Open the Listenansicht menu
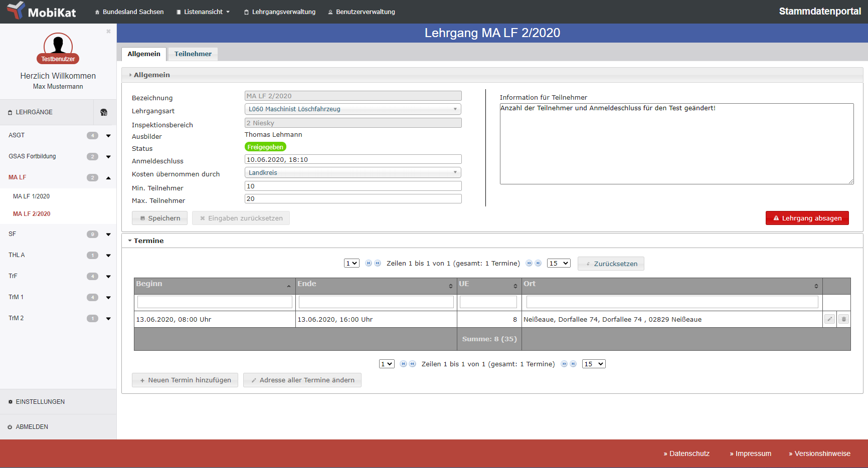868x468 pixels. tap(203, 12)
